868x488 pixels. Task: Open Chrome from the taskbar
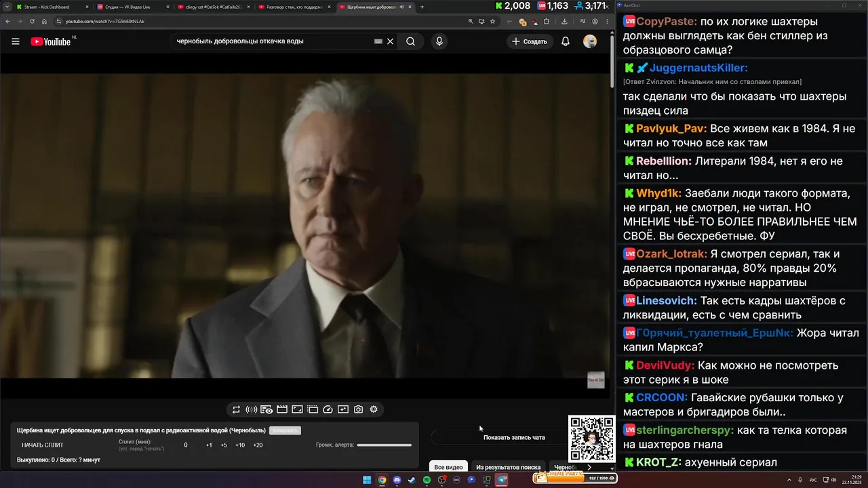[382, 480]
